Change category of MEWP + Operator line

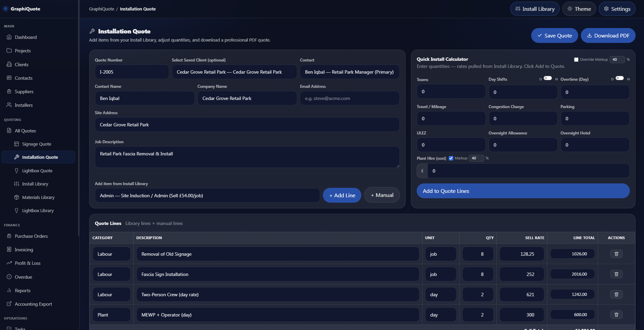click(x=111, y=315)
